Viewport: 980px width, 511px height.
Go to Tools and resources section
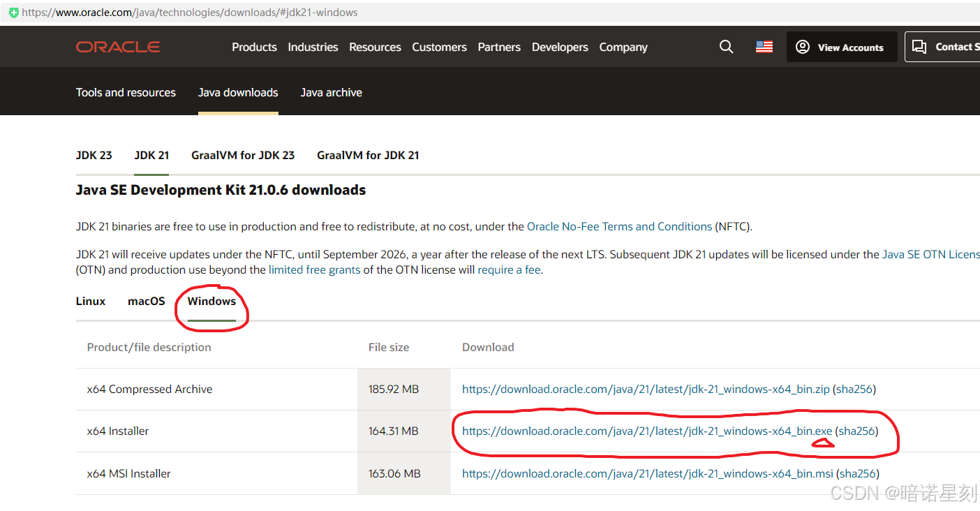[x=126, y=92]
